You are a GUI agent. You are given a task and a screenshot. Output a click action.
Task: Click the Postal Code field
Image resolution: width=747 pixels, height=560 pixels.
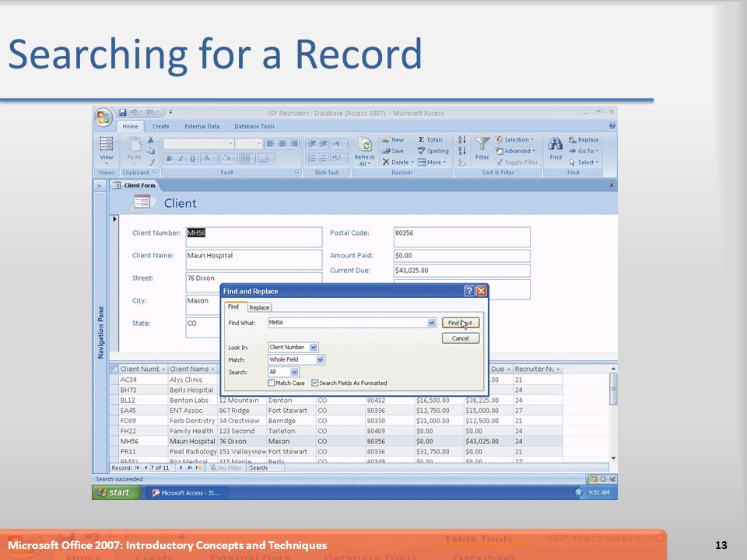(x=461, y=237)
